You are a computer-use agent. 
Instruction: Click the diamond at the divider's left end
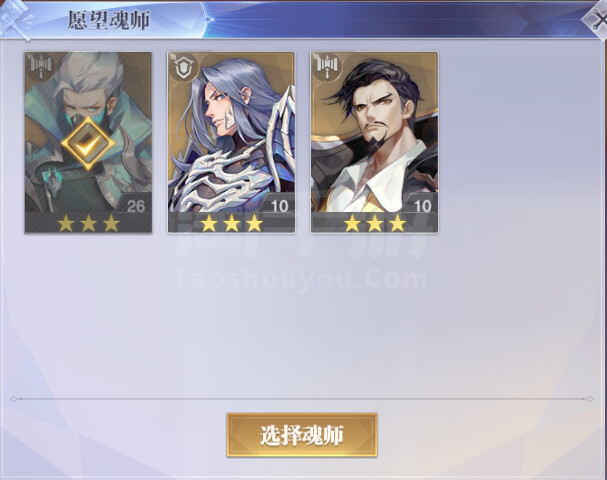click(x=14, y=398)
